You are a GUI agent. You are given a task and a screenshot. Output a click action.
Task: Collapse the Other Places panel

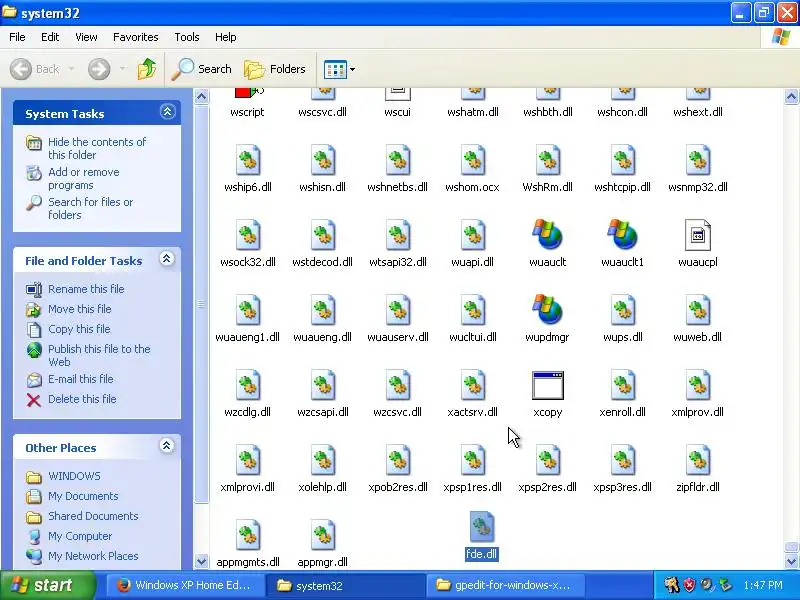click(x=166, y=446)
